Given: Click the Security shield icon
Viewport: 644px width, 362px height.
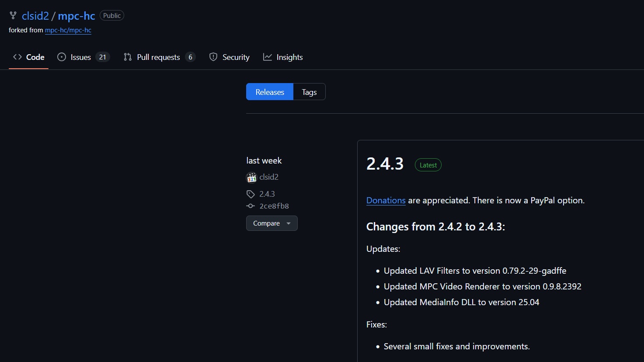Looking at the screenshot, I should tap(213, 57).
